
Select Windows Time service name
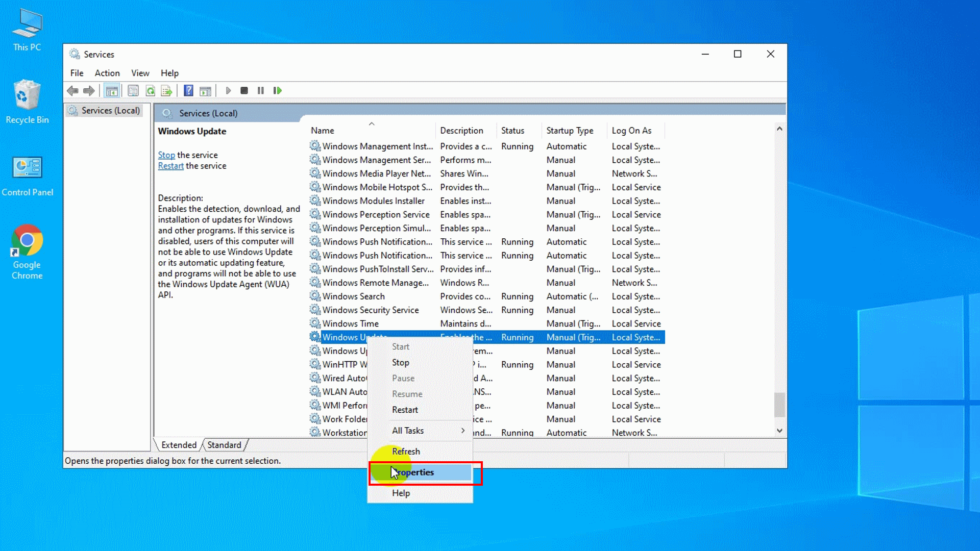[351, 323]
